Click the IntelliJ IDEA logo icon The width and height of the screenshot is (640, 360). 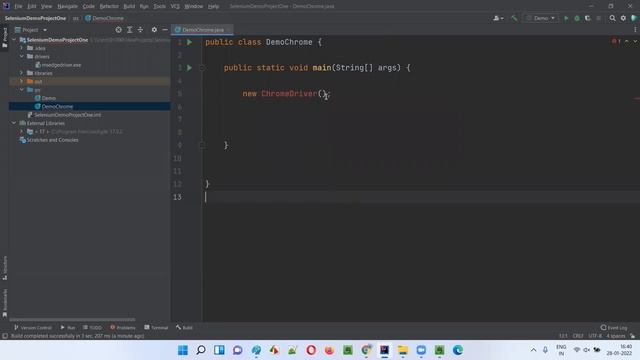tap(6, 6)
